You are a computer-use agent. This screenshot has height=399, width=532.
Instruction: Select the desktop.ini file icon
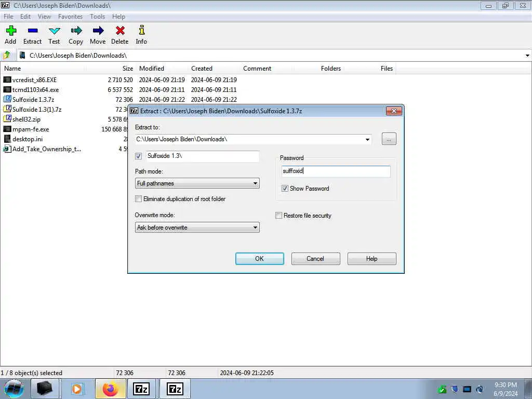[x=7, y=139]
